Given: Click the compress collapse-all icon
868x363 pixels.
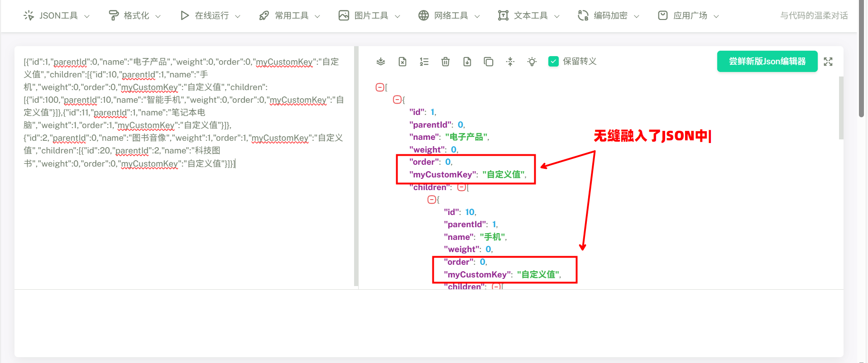Looking at the screenshot, I should coord(510,62).
